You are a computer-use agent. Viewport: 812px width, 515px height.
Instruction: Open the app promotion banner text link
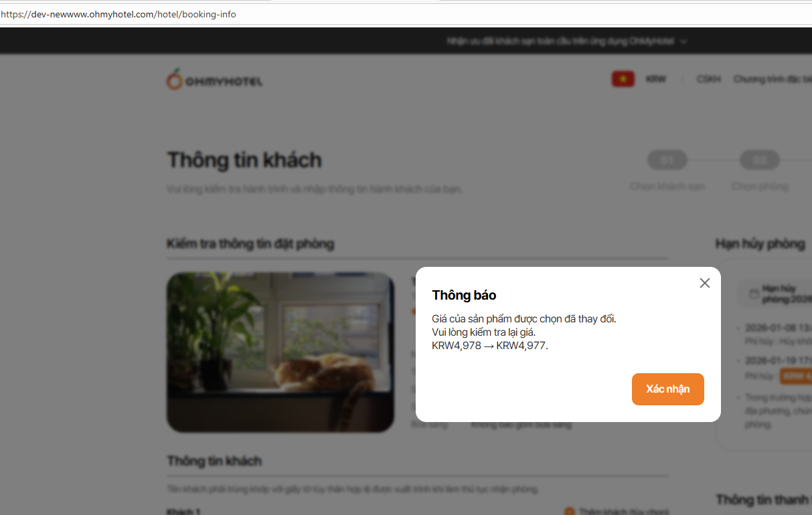[x=560, y=41]
